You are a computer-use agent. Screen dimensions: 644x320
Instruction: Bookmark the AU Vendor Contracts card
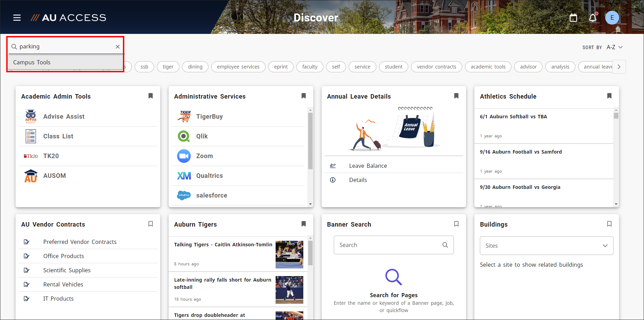click(x=151, y=224)
